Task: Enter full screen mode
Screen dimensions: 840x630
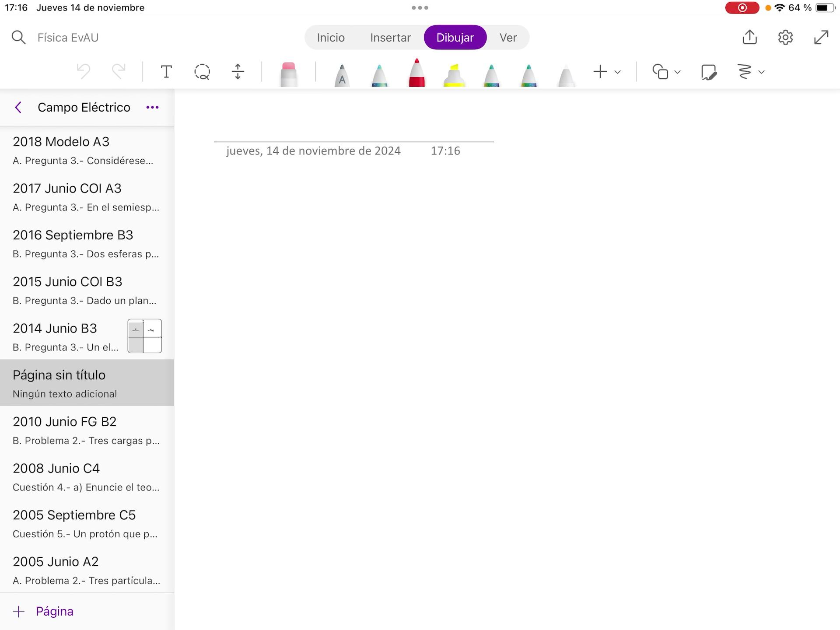Action: [821, 37]
